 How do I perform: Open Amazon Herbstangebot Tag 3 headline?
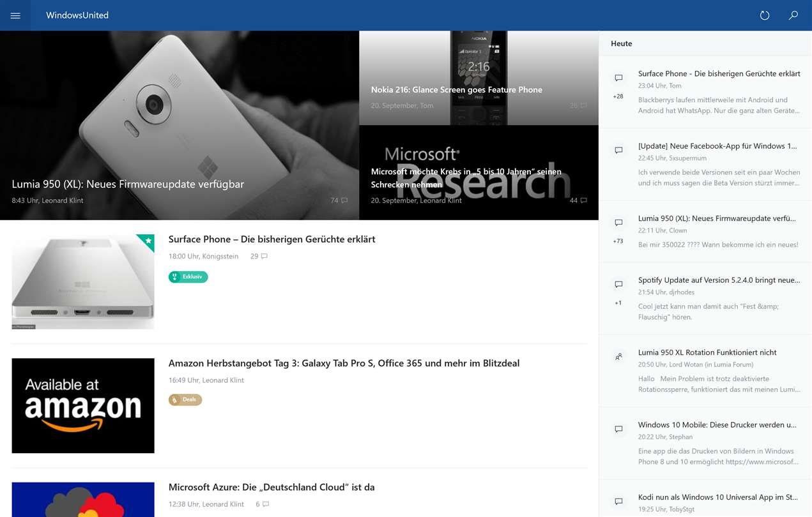pos(344,363)
